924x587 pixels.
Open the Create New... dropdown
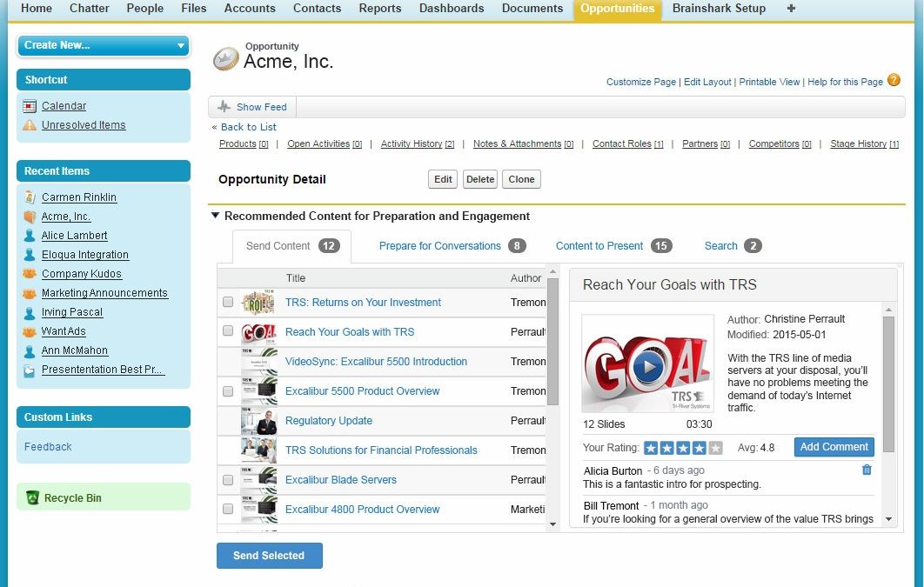tap(104, 45)
